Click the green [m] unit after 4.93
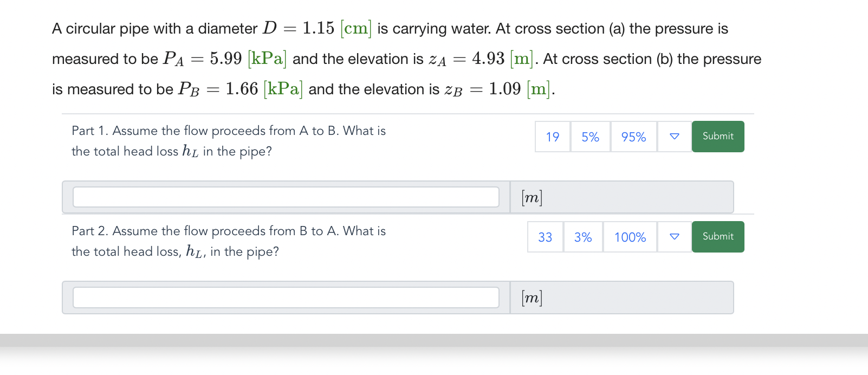The width and height of the screenshot is (868, 375). (522, 59)
